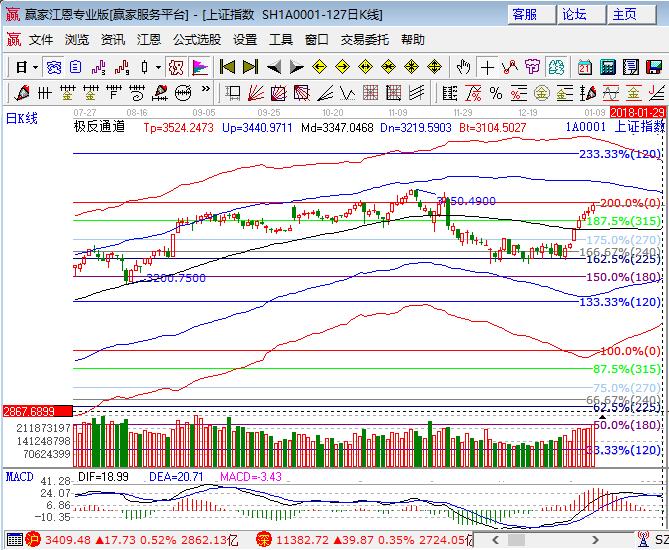Open the 交易委托 menu
The height and width of the screenshot is (550, 669).
(366, 40)
